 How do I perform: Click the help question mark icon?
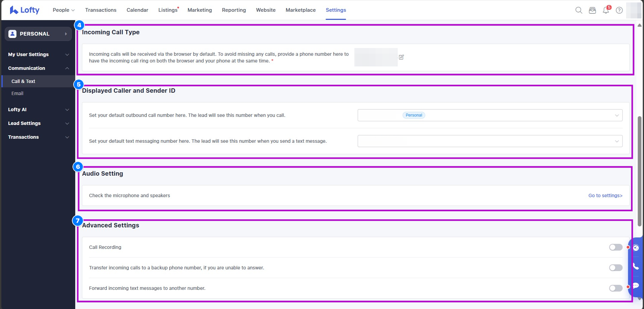(619, 10)
